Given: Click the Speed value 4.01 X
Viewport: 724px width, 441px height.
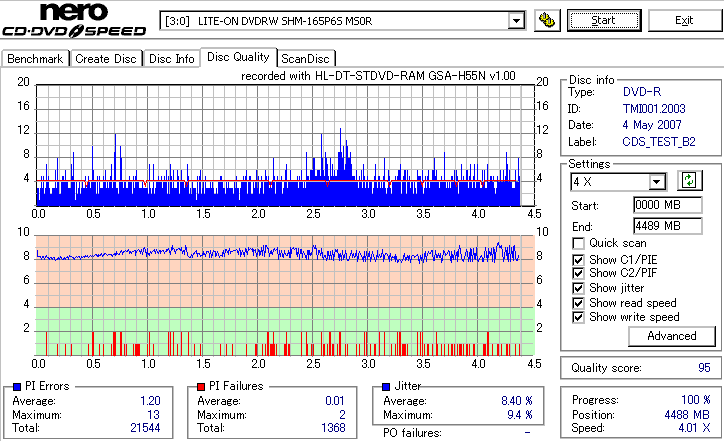Looking at the screenshot, I should point(694,428).
